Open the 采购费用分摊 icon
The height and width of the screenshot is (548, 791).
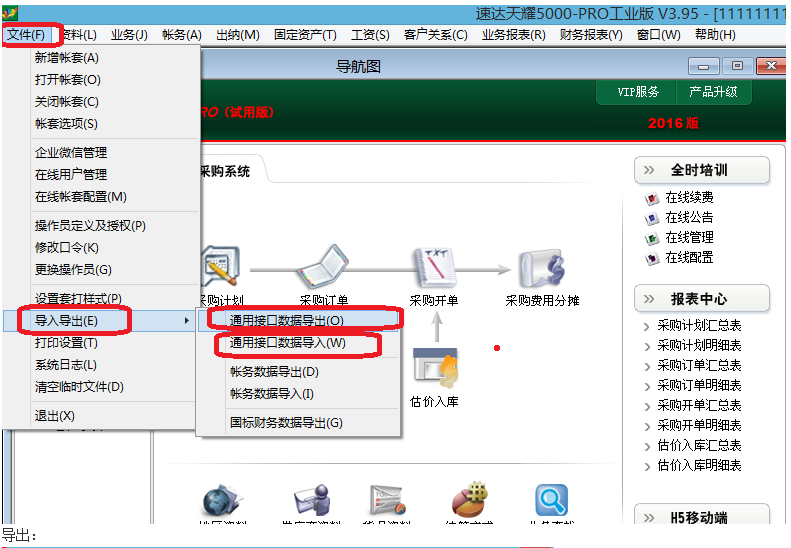click(543, 268)
